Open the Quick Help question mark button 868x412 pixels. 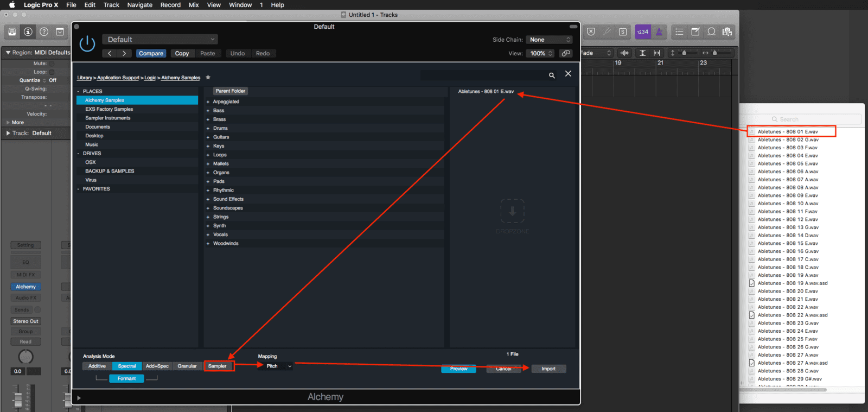[44, 32]
